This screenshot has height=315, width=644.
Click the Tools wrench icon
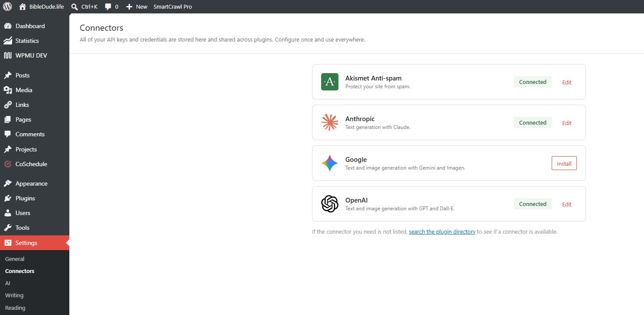click(x=8, y=228)
